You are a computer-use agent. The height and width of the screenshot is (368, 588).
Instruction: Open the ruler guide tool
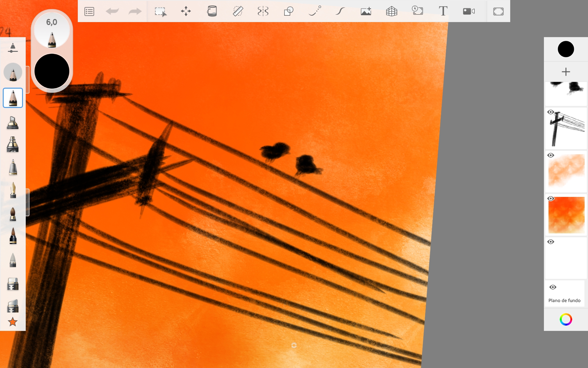click(238, 11)
